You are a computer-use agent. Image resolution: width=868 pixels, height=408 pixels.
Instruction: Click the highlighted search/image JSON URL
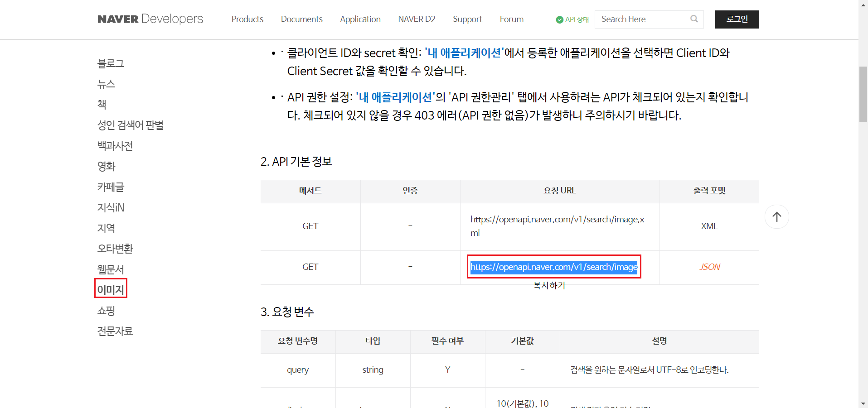(554, 267)
